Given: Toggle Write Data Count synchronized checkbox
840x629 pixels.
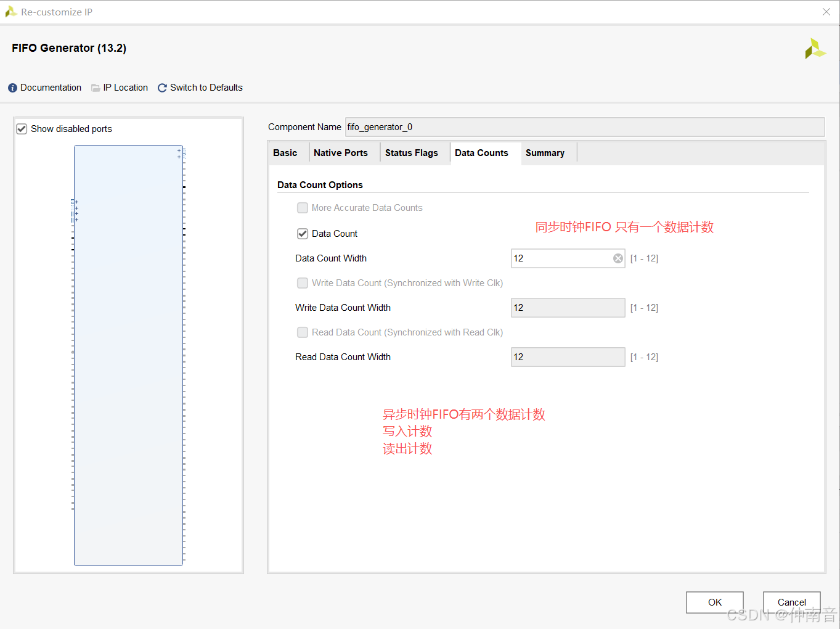Looking at the screenshot, I should point(303,283).
